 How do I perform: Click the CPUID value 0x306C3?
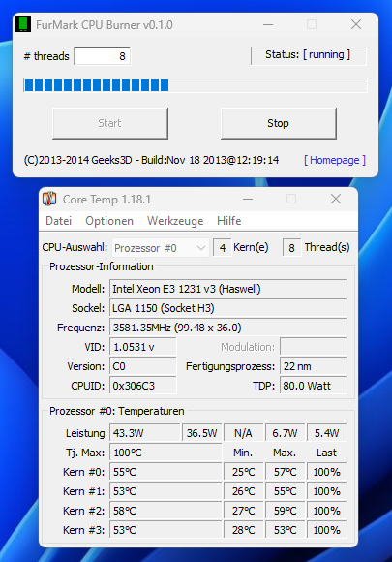click(x=143, y=386)
